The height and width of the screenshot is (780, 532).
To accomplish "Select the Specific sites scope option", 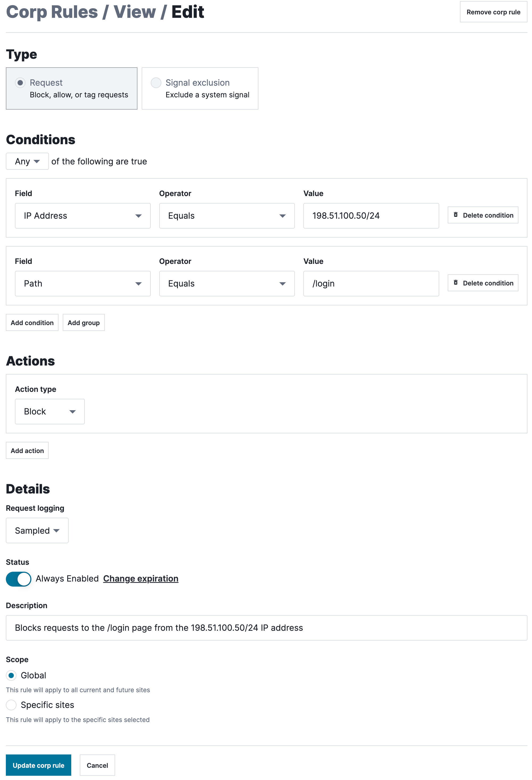I will (11, 705).
